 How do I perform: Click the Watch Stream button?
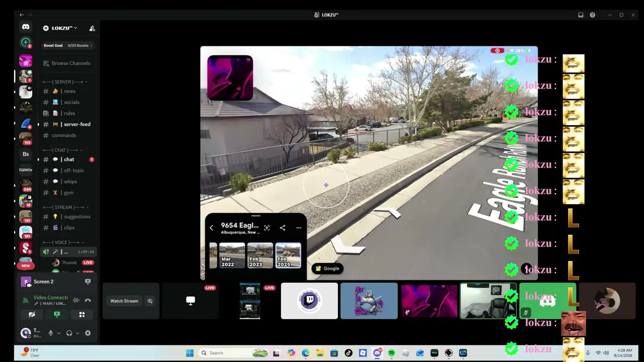124,301
